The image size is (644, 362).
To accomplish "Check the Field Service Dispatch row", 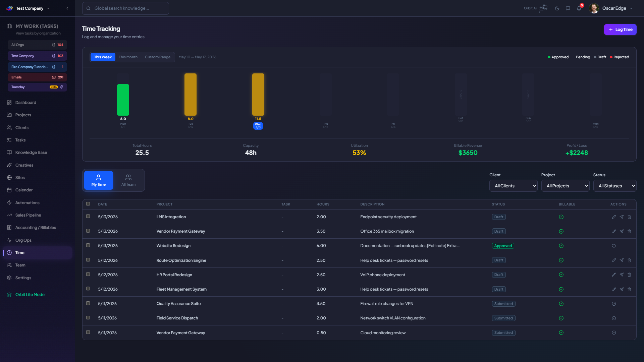I will pyautogui.click(x=88, y=318).
